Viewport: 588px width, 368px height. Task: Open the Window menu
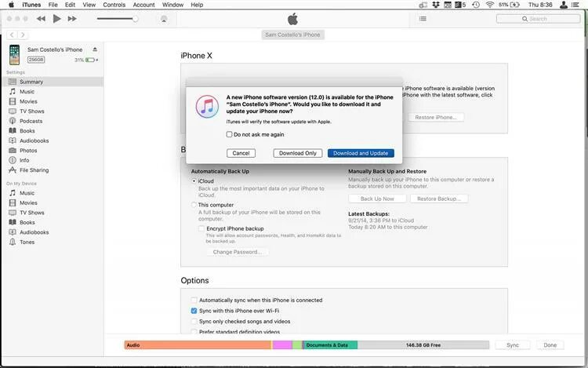tap(173, 5)
